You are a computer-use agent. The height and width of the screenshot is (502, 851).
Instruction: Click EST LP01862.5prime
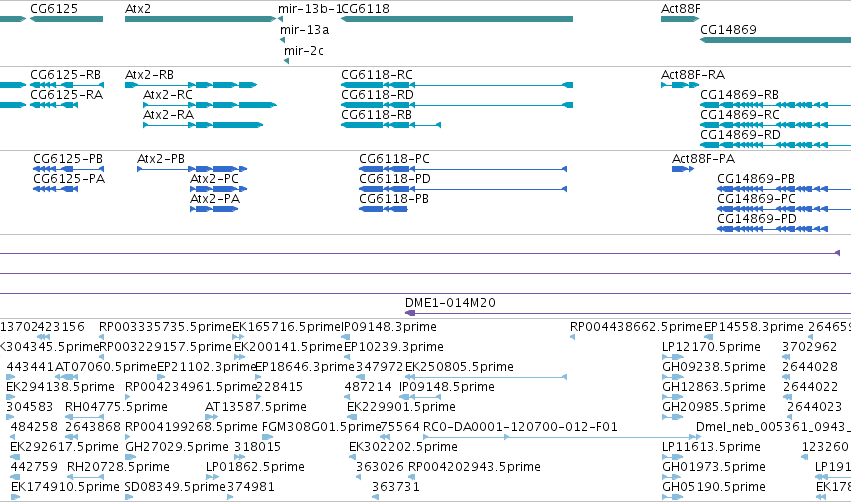(255, 467)
